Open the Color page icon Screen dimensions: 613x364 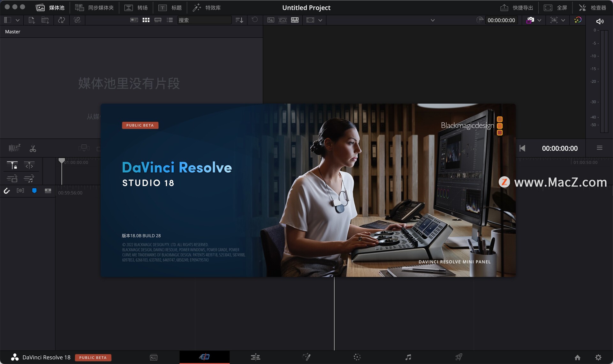tap(357, 357)
